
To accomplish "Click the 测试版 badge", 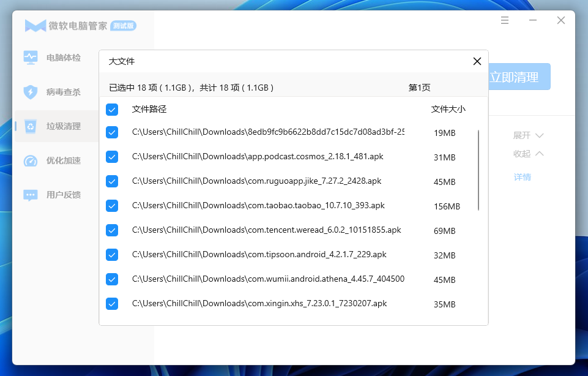I will coord(124,26).
